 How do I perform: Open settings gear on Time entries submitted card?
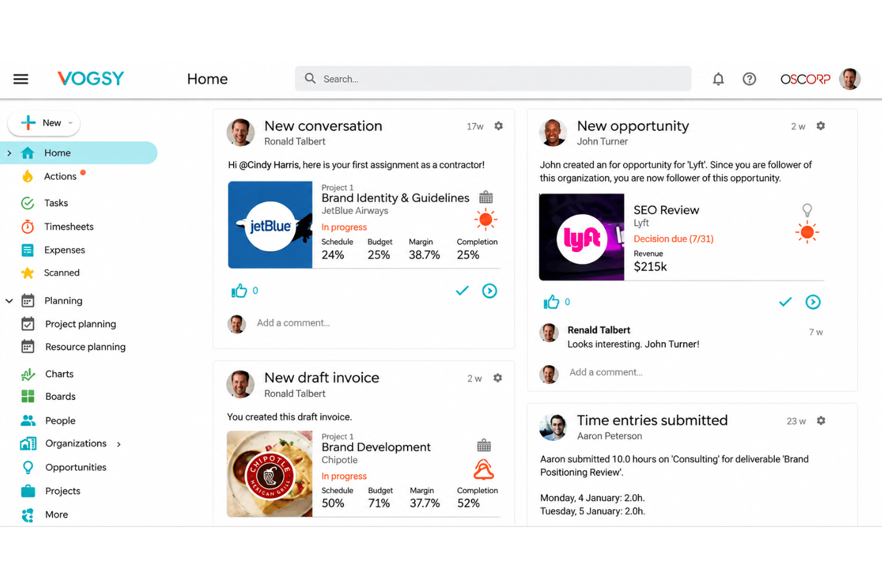click(821, 421)
